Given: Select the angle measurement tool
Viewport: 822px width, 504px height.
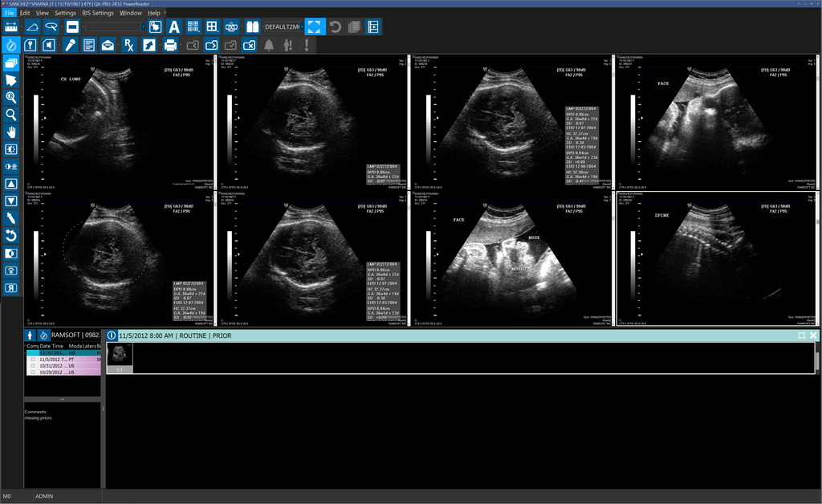Looking at the screenshot, I should coord(33,26).
